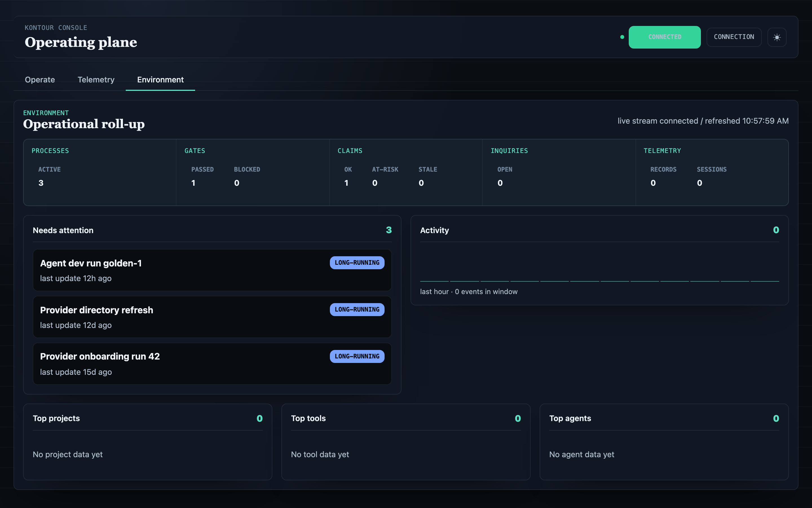
Task: Switch to the Telemetry tab
Action: pyautogui.click(x=96, y=80)
